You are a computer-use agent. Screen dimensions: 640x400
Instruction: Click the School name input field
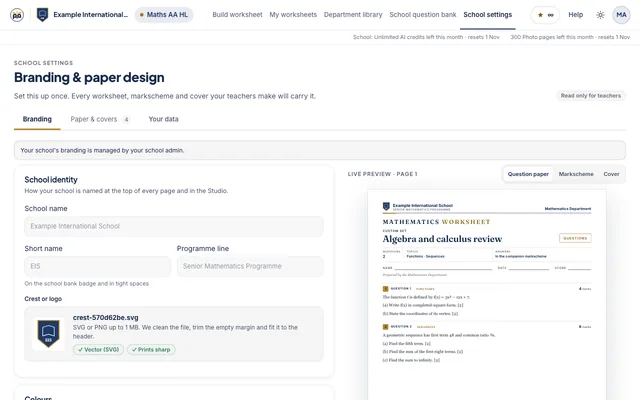[x=174, y=226]
